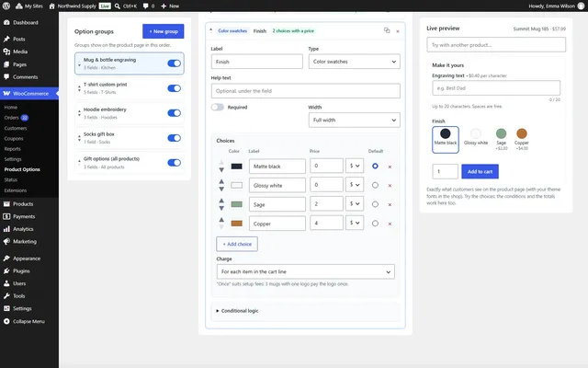Click the Tools wrench icon
Screen dimensions: 588x368
[6, 296]
